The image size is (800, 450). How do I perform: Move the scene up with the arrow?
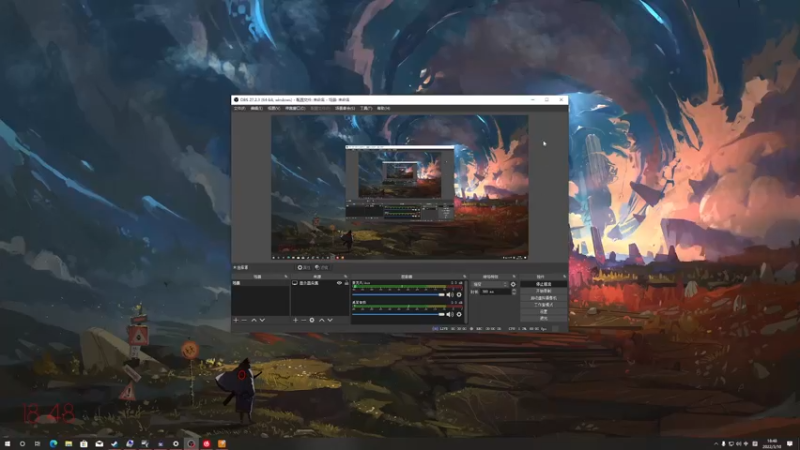coord(254,320)
